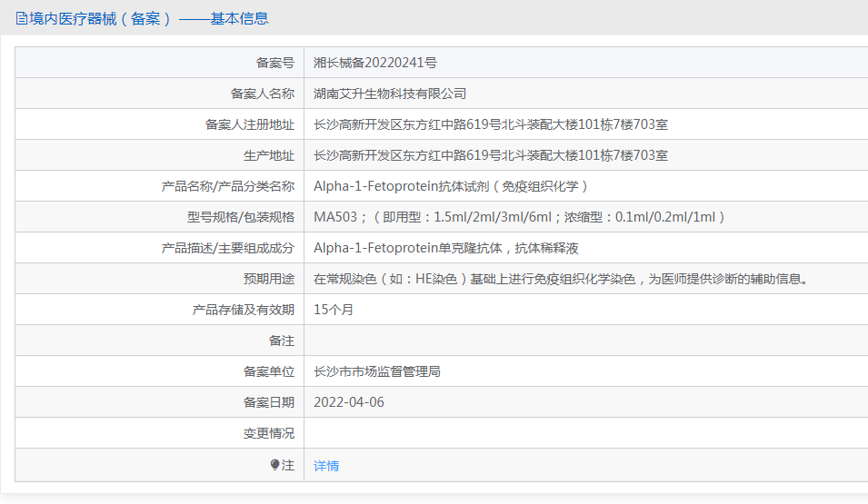The height and width of the screenshot is (504, 868).
Task: Select the 产品存储及有效期 label
Action: [243, 310]
